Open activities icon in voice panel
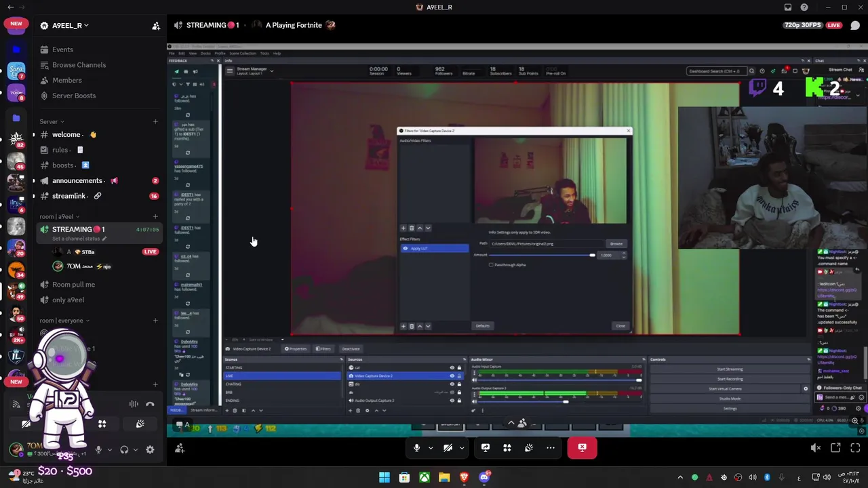The image size is (868, 488). click(102, 424)
